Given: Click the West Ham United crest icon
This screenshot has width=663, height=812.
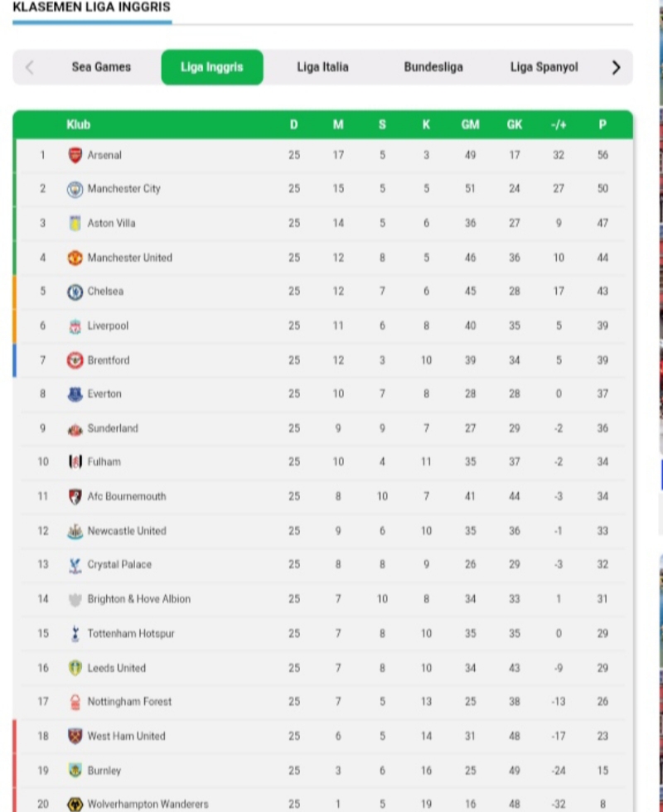Looking at the screenshot, I should (75, 736).
